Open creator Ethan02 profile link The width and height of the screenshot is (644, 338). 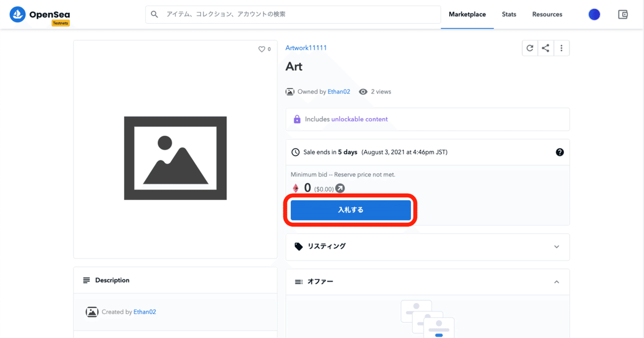click(144, 312)
